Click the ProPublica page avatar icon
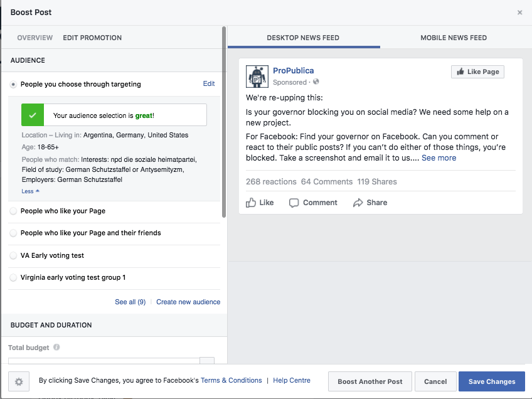This screenshot has height=399, width=532. click(x=257, y=77)
